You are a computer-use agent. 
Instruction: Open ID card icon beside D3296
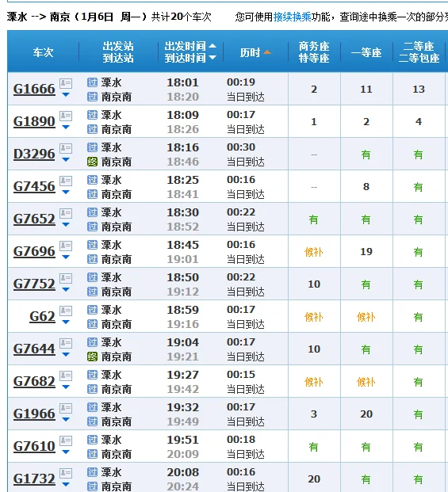[66, 148]
